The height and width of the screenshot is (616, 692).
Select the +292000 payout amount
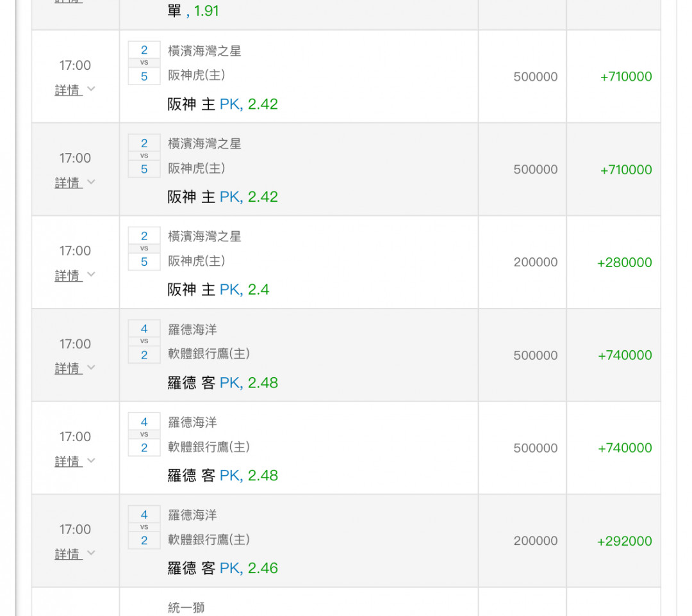(x=624, y=541)
